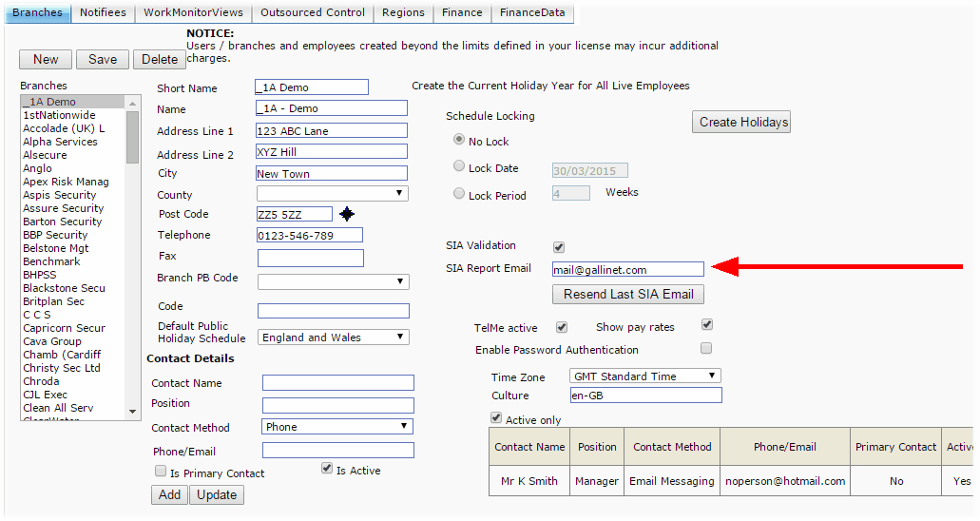Expand the Contact Method dropdown
The image size is (980, 521).
pyautogui.click(x=336, y=427)
